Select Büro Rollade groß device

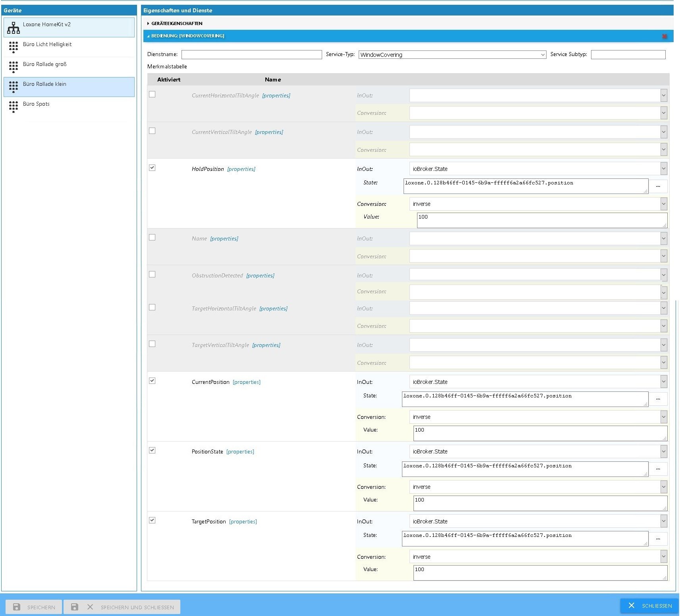pyautogui.click(x=69, y=67)
